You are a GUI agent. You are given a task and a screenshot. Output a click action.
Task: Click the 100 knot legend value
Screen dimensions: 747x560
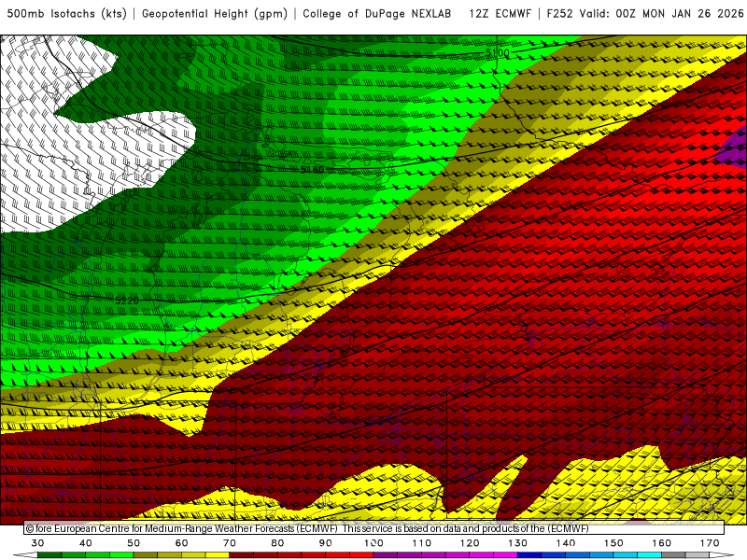[x=374, y=543]
